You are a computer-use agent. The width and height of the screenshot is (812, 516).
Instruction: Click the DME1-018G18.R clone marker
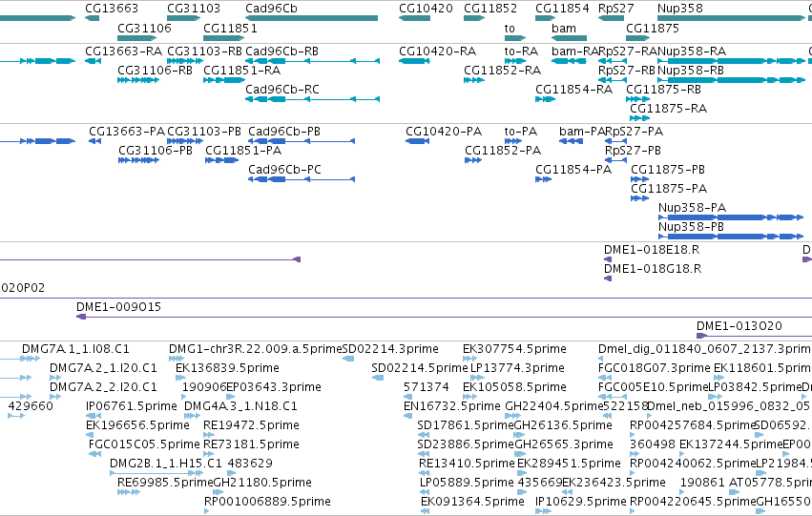(x=608, y=279)
